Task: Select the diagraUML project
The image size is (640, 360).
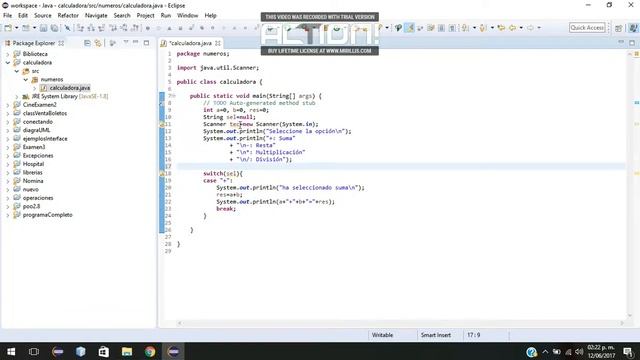Action: 36,130
